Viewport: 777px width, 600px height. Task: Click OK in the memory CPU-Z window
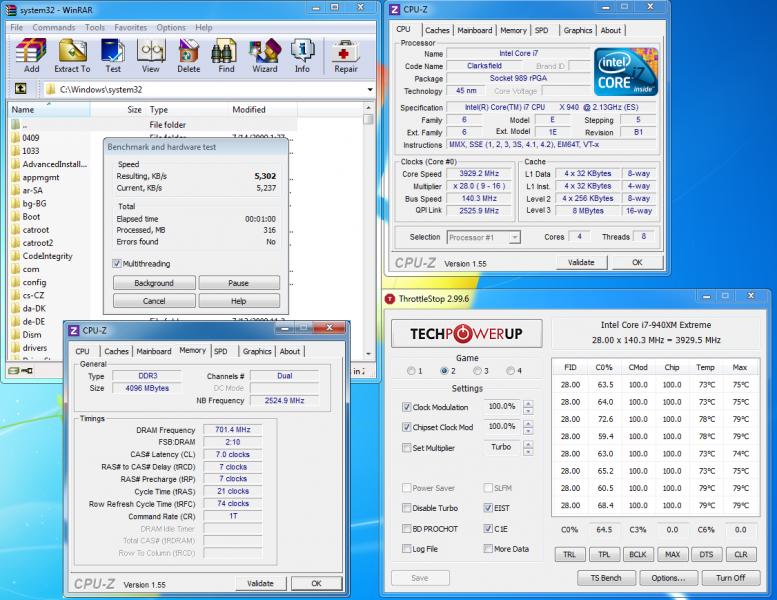click(316, 583)
